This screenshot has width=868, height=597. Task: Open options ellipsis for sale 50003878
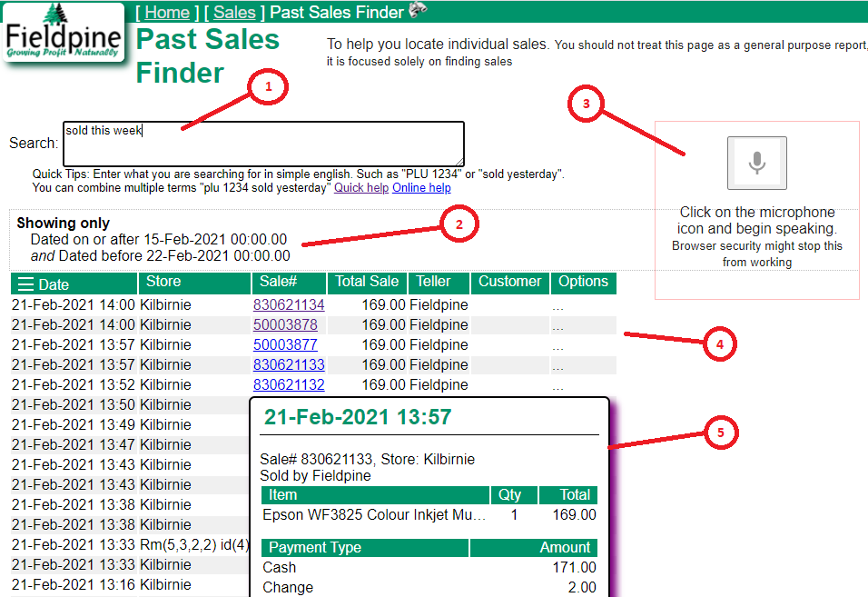(x=557, y=327)
